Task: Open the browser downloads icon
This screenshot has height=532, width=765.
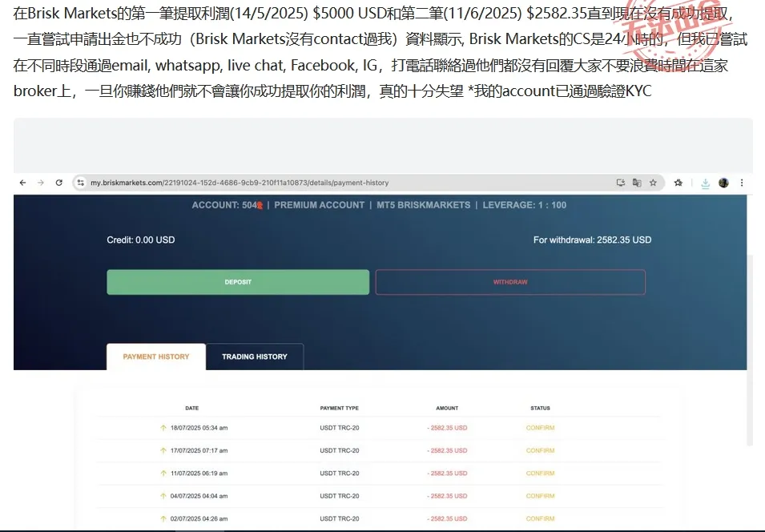Action: pyautogui.click(x=705, y=183)
